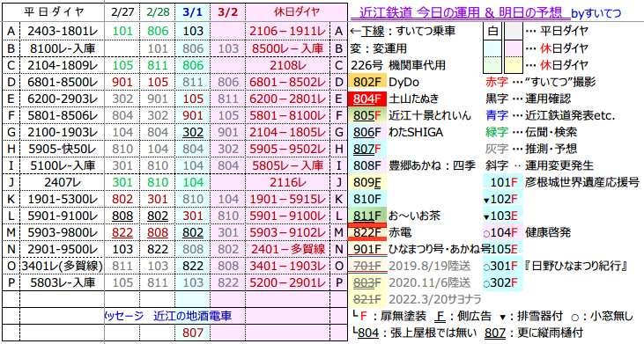The width and height of the screenshot is (644, 344).
Task: Click the 5801-8506レ weekday cell
Action: (63, 115)
